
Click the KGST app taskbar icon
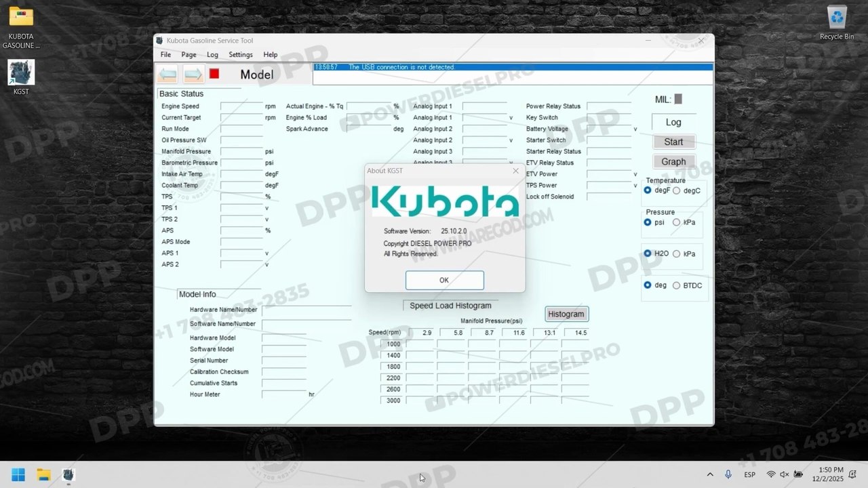[68, 474]
